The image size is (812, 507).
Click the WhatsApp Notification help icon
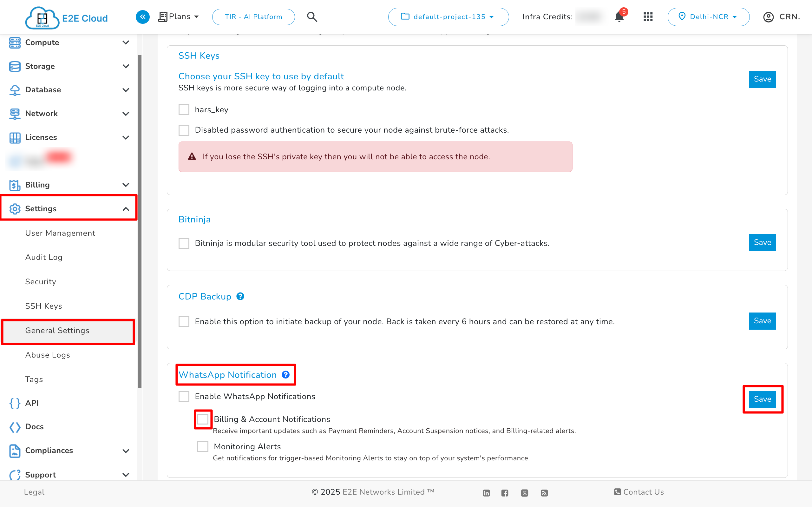click(285, 375)
